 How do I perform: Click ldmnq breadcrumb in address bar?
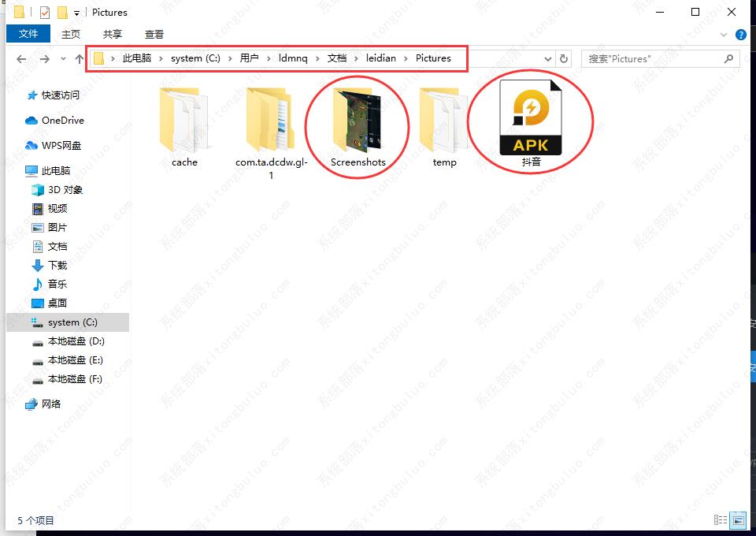coord(293,58)
